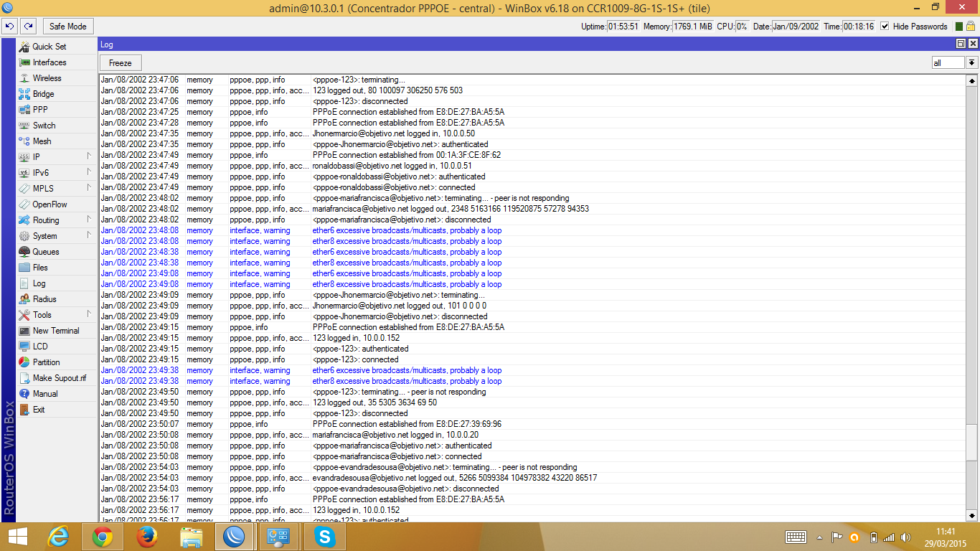
Task: Open the Switch section icon
Action: click(25, 126)
